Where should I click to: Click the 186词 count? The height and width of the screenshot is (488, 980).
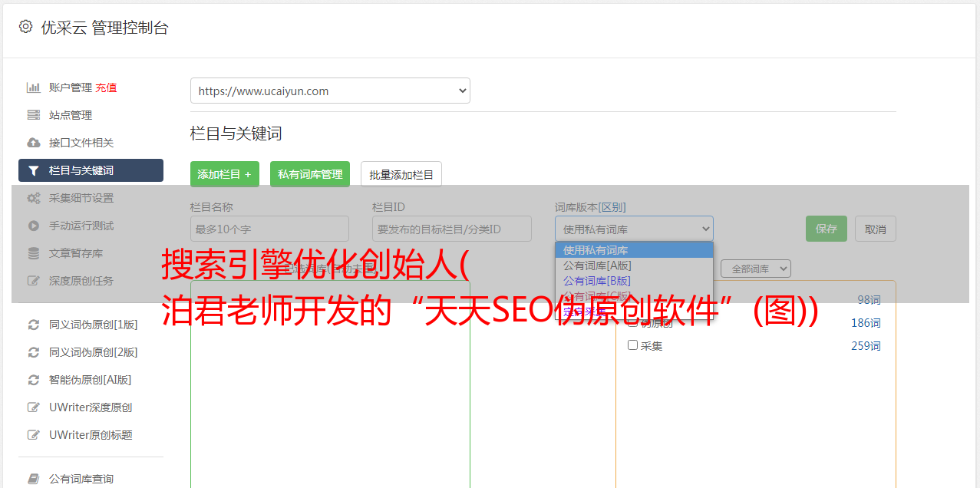866,323
